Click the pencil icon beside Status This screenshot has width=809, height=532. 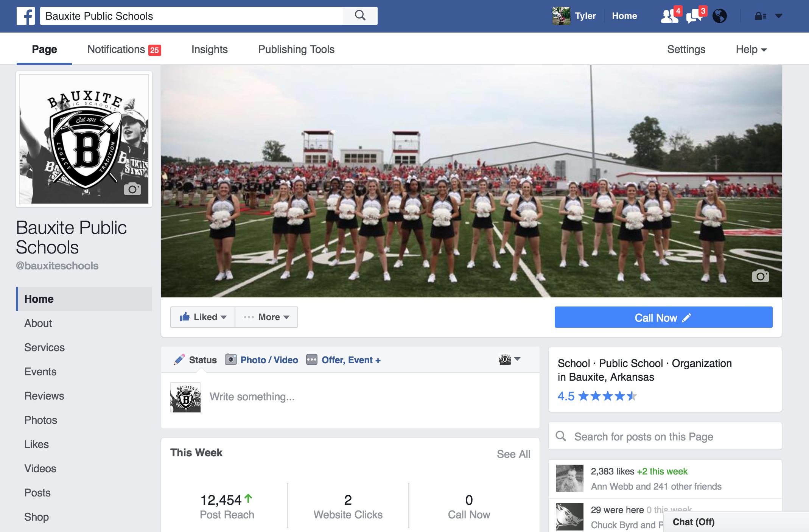pos(179,359)
